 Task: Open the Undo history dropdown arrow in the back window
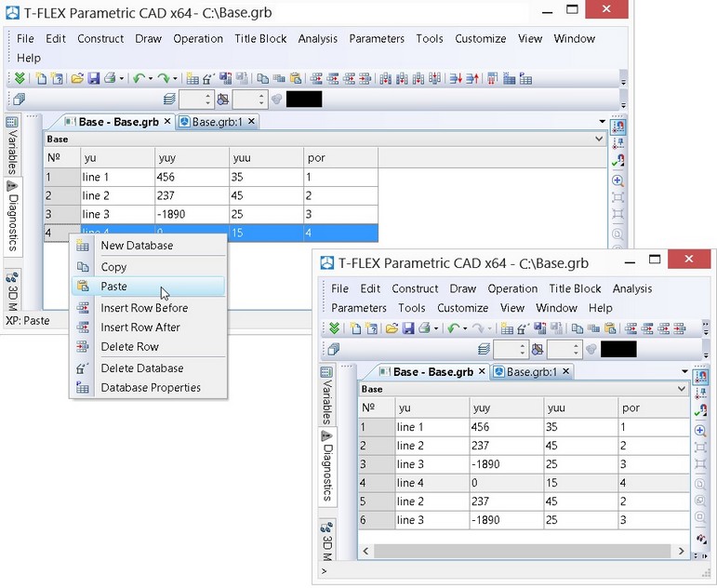click(x=151, y=79)
